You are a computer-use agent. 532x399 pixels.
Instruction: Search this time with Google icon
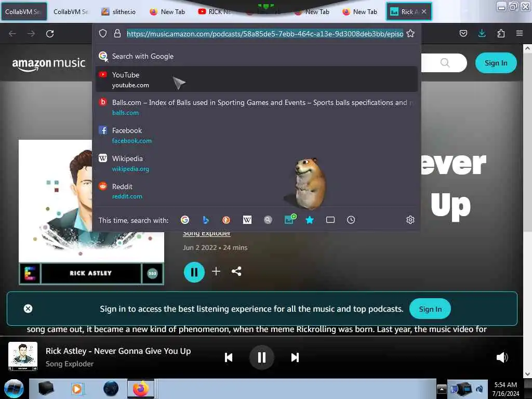185,220
